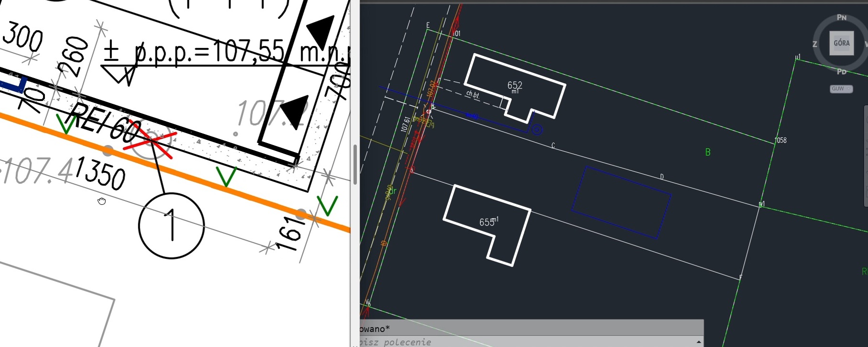The height and width of the screenshot is (347, 868).
Task: Grab the vertical scrollbar of the PDF pane
Action: [x=355, y=164]
